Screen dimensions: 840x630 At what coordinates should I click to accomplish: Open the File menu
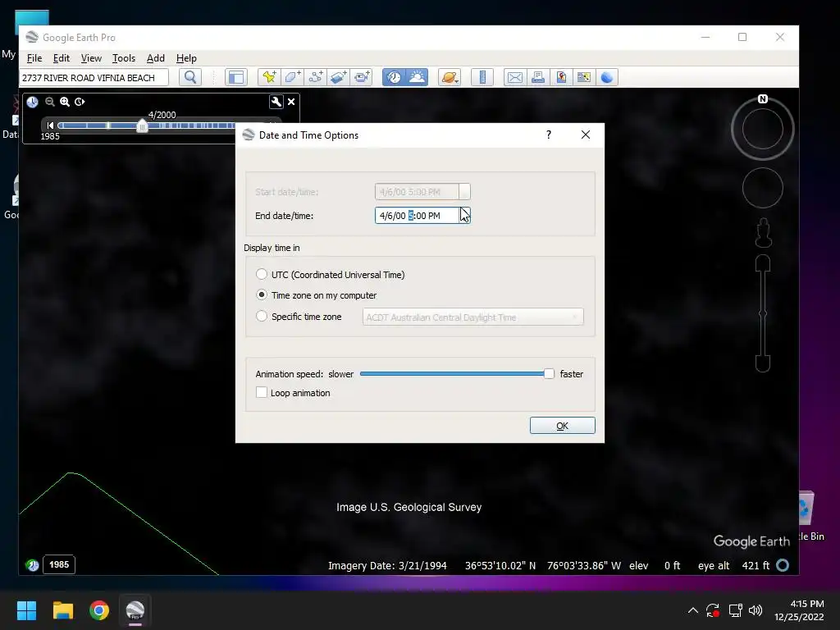pos(34,58)
